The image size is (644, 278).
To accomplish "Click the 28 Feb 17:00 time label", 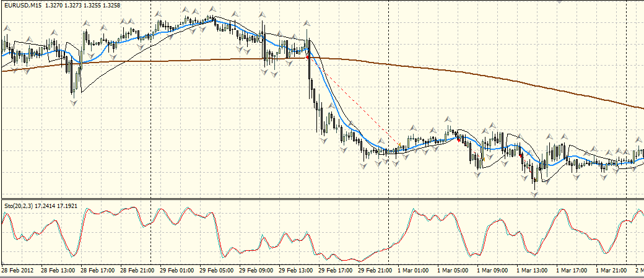I will (97, 271).
